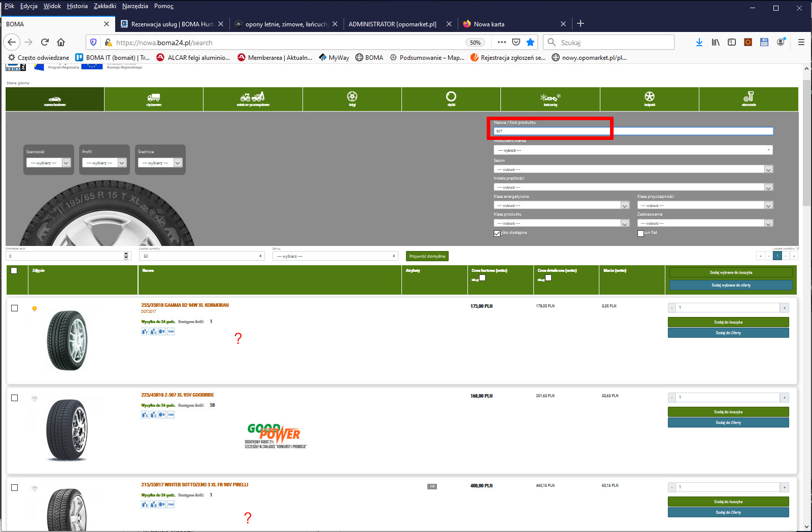The width and height of the screenshot is (812, 532).
Task: Expand the Klasa energetyczna dropdown
Action: (561, 205)
